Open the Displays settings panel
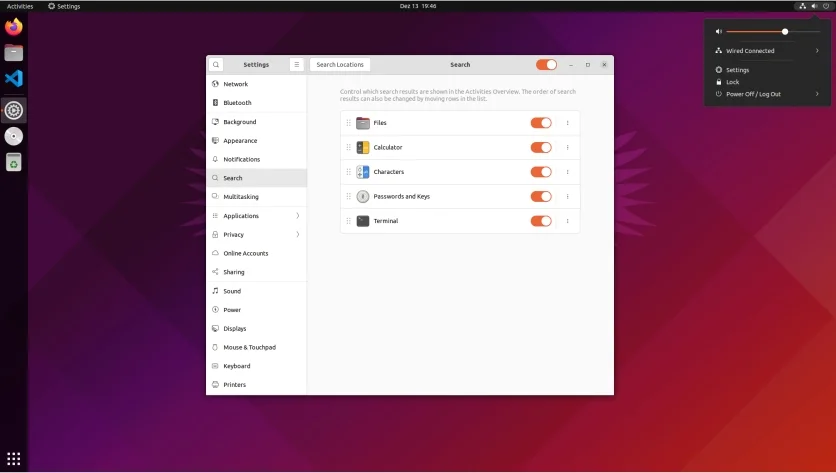 pyautogui.click(x=235, y=328)
